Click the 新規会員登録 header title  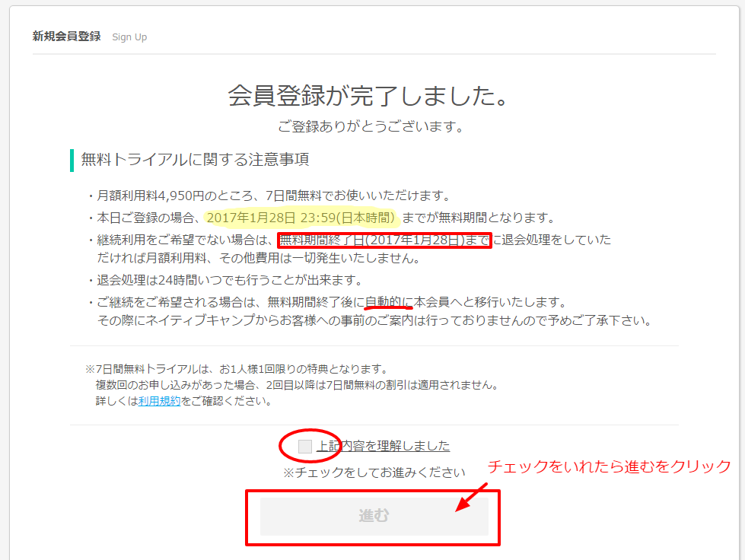point(66,37)
